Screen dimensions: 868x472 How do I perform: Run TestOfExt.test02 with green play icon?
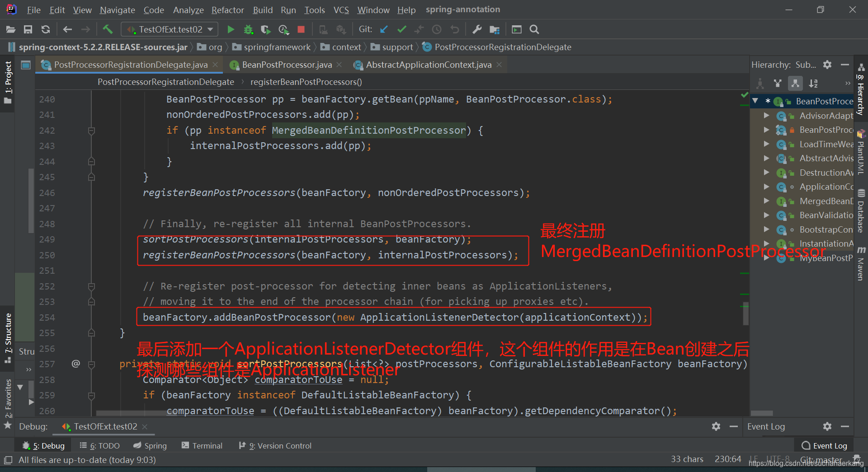pos(231,30)
